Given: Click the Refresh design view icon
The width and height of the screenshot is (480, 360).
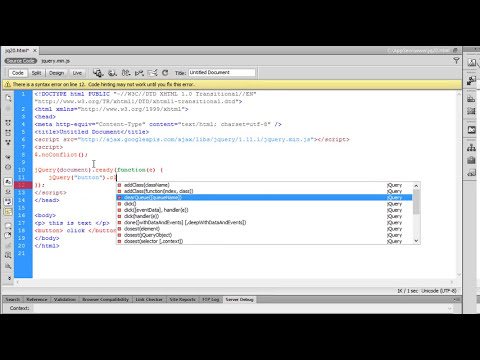Looking at the screenshot, I should 165,73.
